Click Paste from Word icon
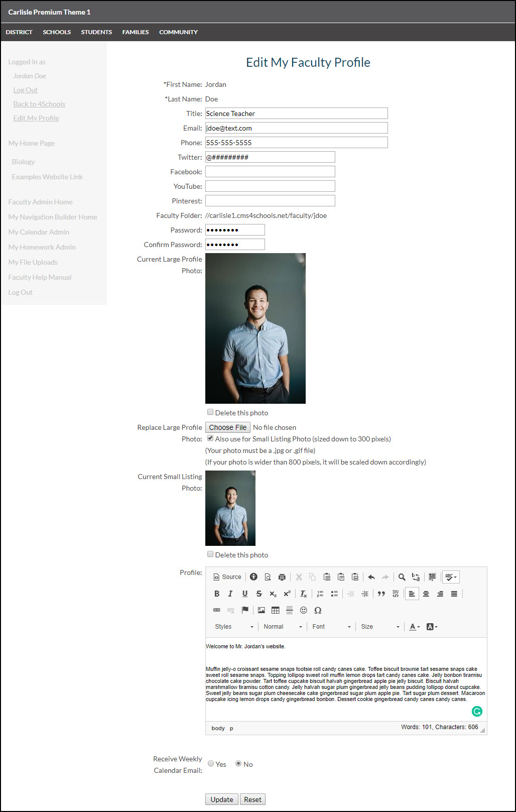Viewport: 516px width, 812px height. click(x=355, y=577)
